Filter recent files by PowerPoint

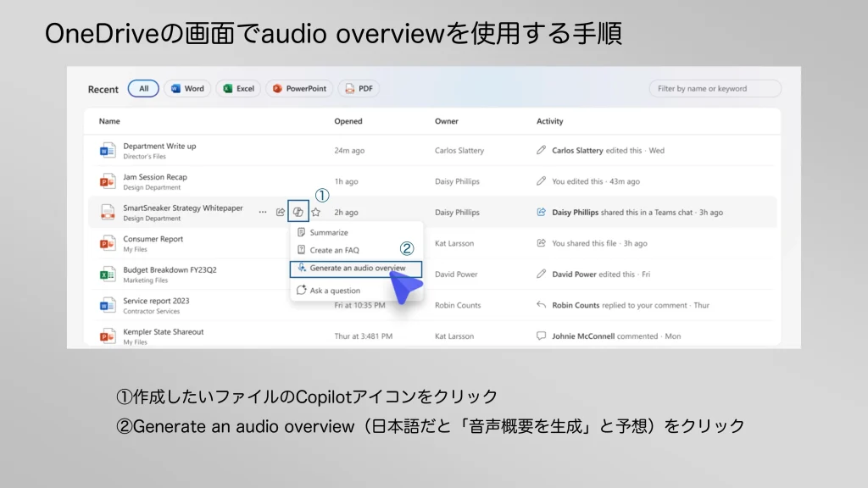299,88
